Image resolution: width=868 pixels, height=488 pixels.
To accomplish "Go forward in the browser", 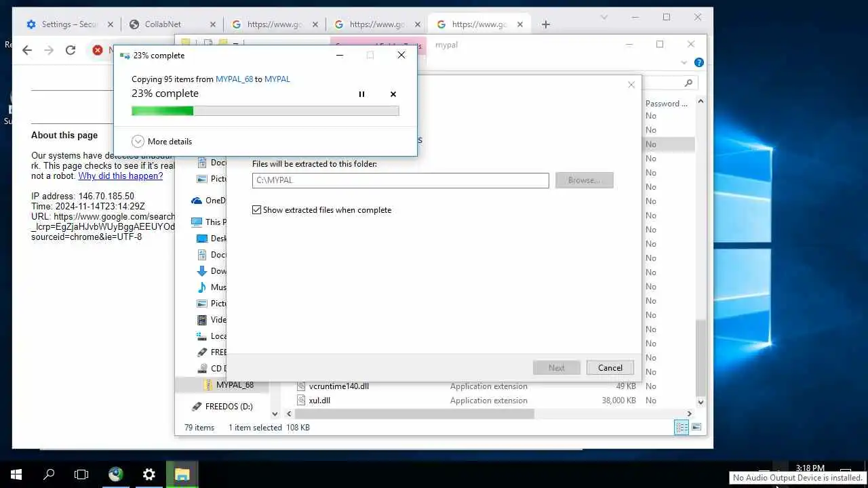I will (x=49, y=50).
